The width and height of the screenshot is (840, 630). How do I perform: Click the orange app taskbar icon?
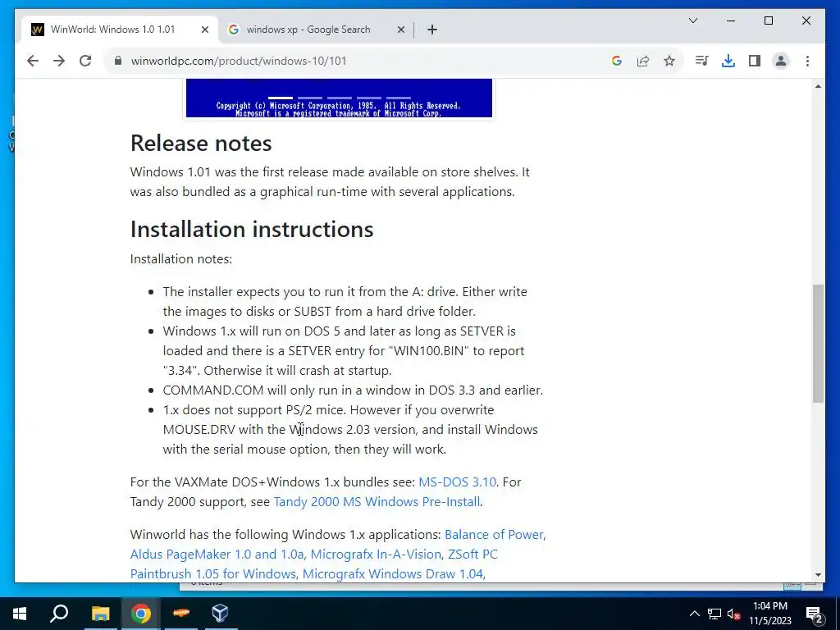coord(181,614)
